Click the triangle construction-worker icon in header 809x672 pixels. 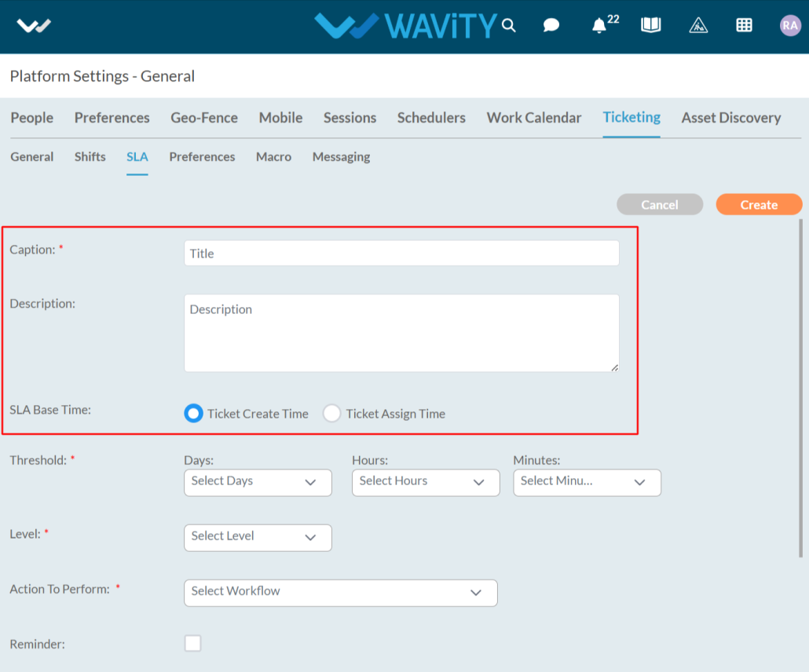(698, 25)
